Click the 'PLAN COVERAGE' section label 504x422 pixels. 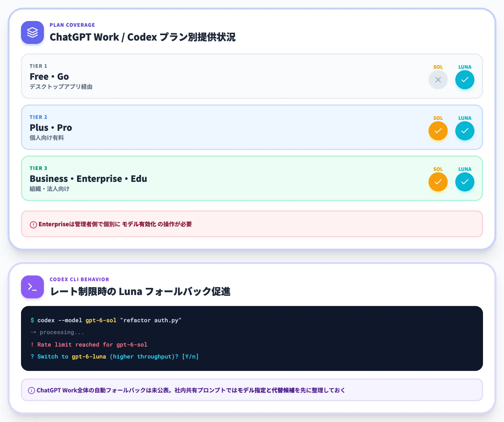point(72,25)
